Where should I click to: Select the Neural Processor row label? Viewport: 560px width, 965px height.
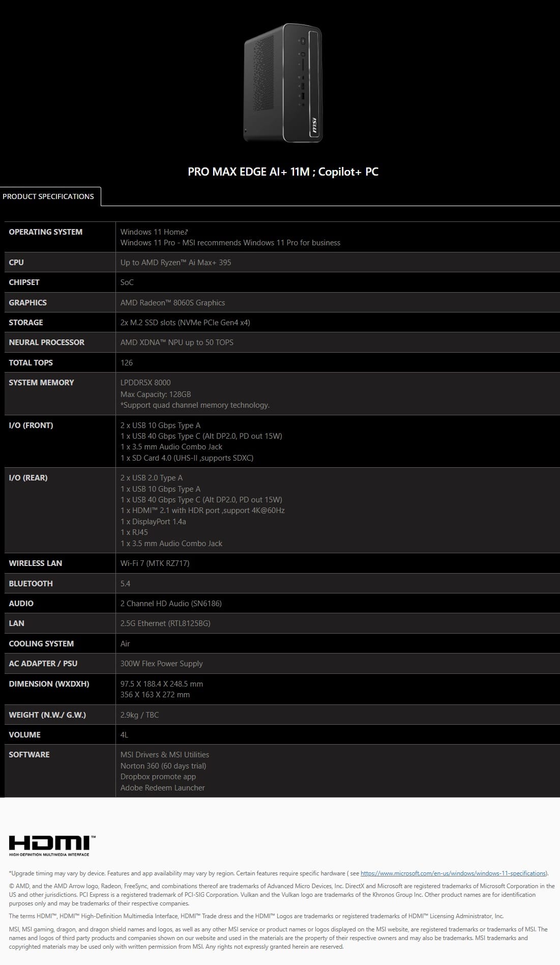click(x=47, y=342)
